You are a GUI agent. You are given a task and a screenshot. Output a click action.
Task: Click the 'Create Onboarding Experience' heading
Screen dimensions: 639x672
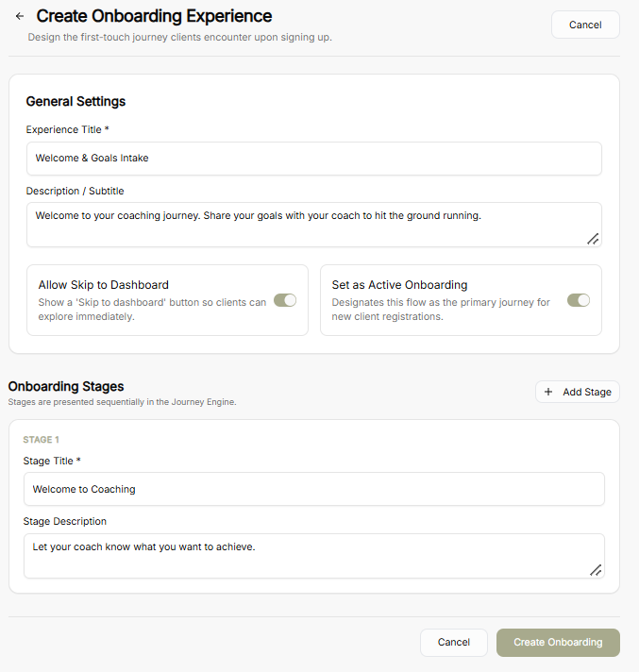click(x=154, y=16)
